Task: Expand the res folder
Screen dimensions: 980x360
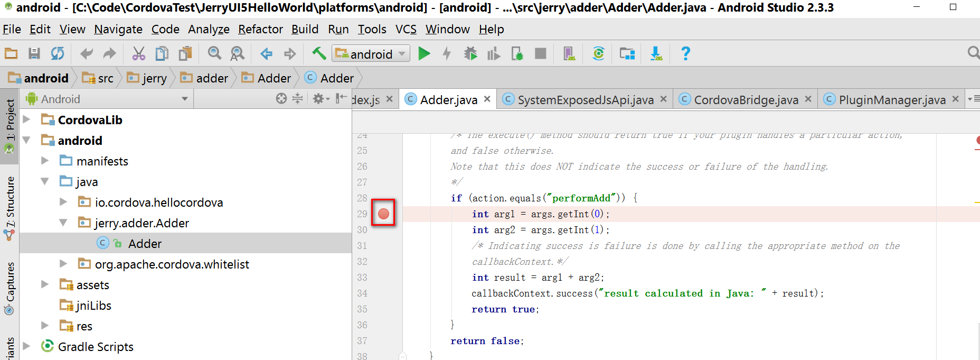Action: [x=45, y=326]
